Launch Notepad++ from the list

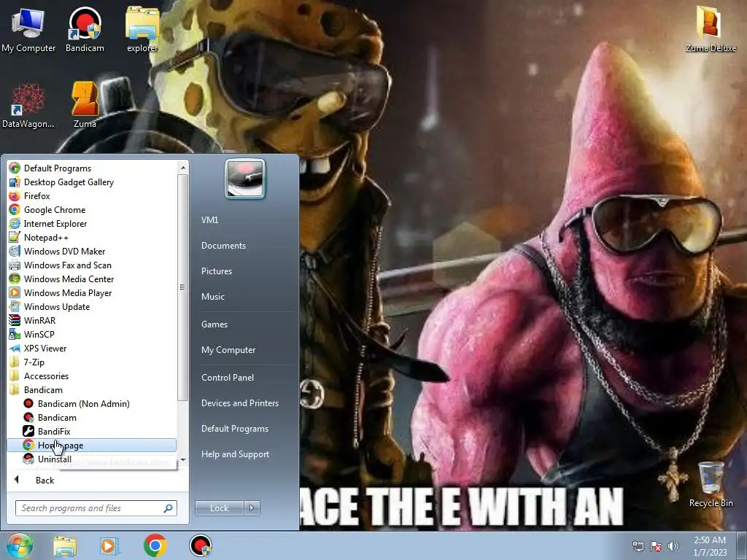92,237
